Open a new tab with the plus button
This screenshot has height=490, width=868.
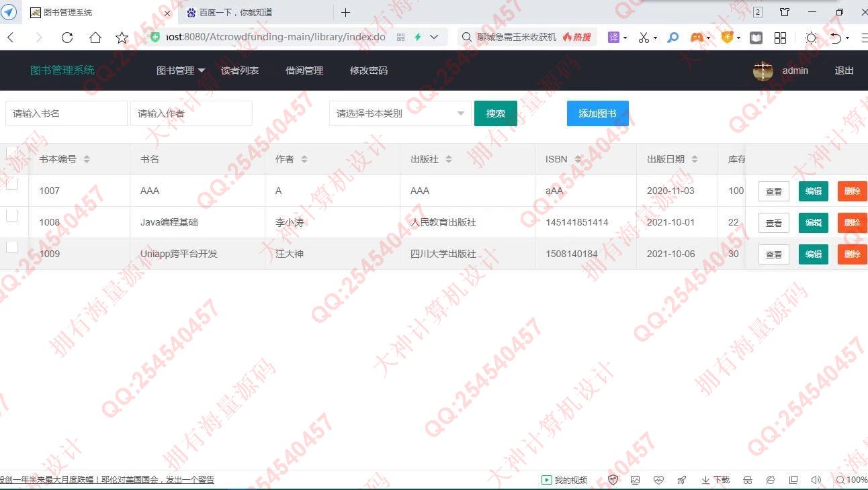pos(345,12)
